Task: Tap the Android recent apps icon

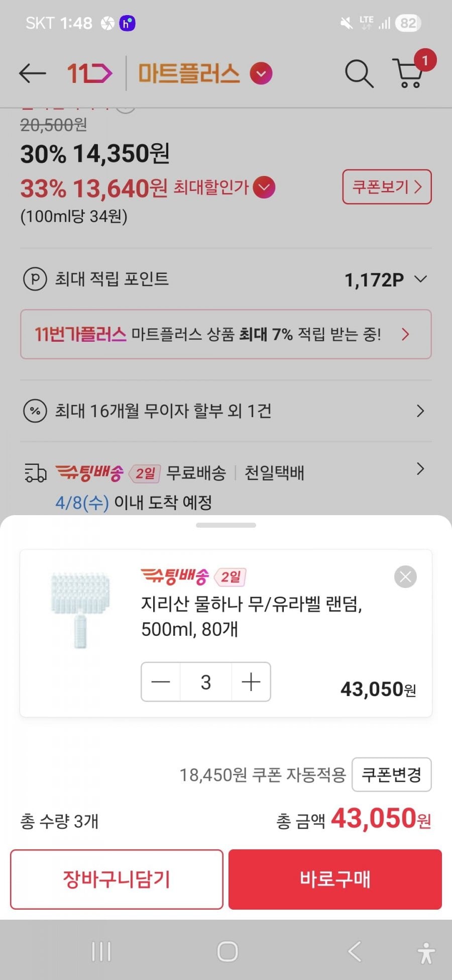Action: tap(101, 951)
